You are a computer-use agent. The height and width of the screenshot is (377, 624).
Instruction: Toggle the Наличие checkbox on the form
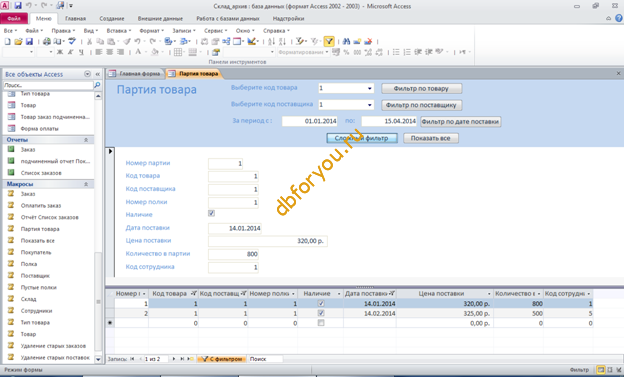pyautogui.click(x=211, y=213)
